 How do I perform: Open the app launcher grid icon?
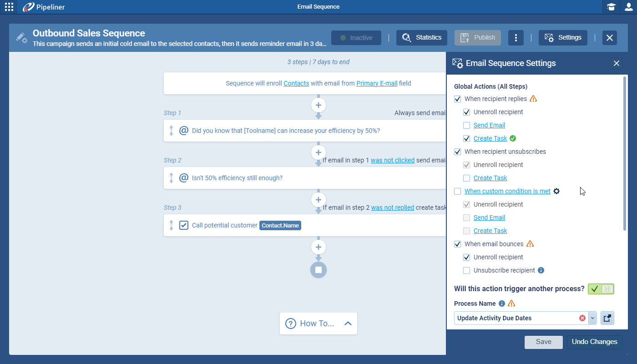coord(9,7)
